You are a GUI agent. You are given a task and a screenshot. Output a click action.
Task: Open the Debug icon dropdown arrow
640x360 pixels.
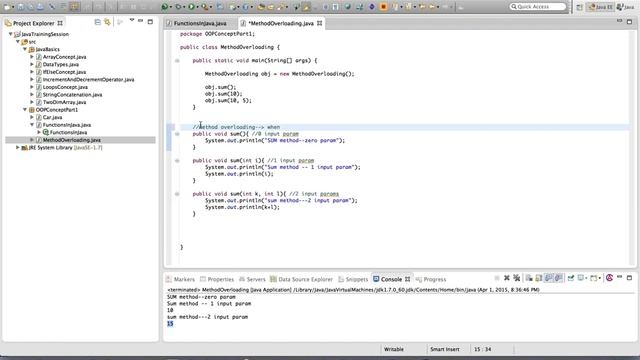tap(184, 7)
